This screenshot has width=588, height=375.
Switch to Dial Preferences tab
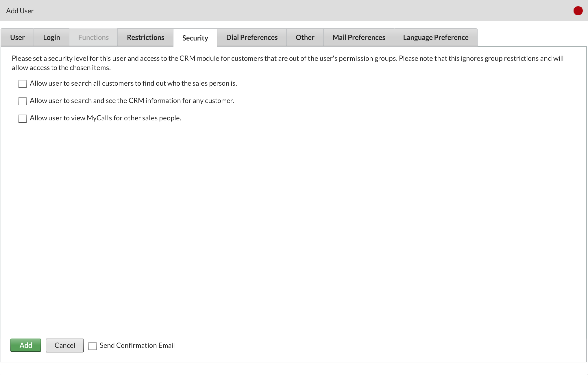click(x=252, y=37)
